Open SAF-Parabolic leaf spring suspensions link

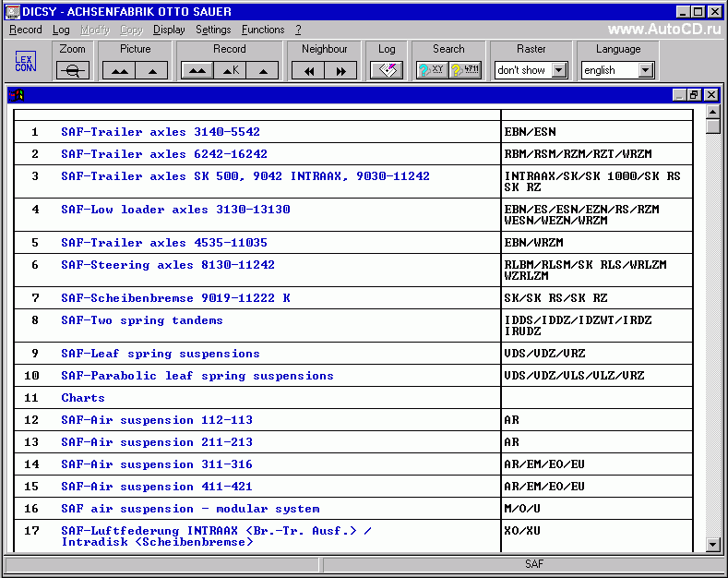coord(197,376)
